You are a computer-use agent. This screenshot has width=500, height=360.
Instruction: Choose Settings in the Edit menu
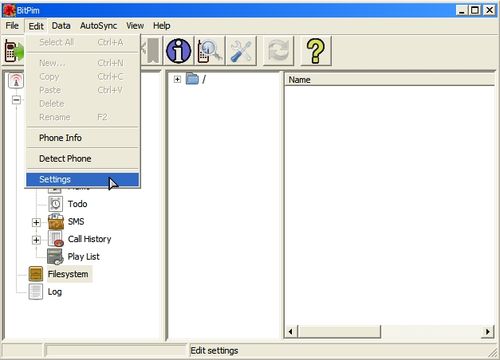click(83, 179)
